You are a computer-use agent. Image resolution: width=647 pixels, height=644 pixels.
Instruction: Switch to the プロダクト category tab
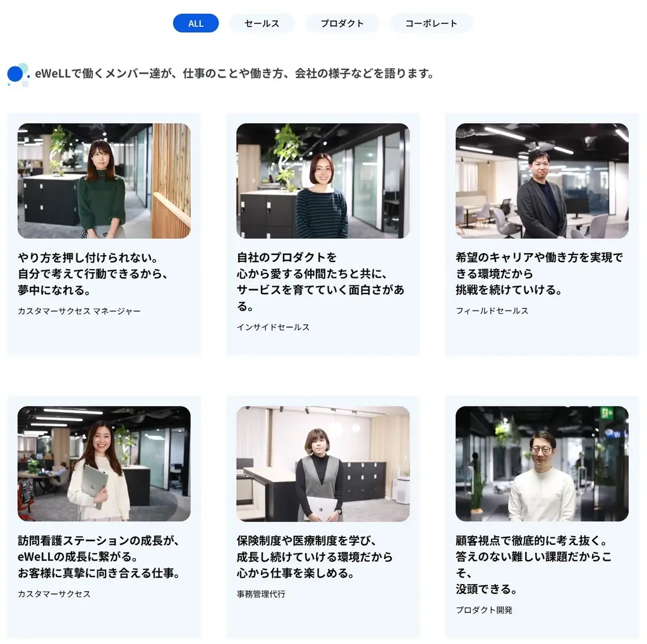(342, 23)
